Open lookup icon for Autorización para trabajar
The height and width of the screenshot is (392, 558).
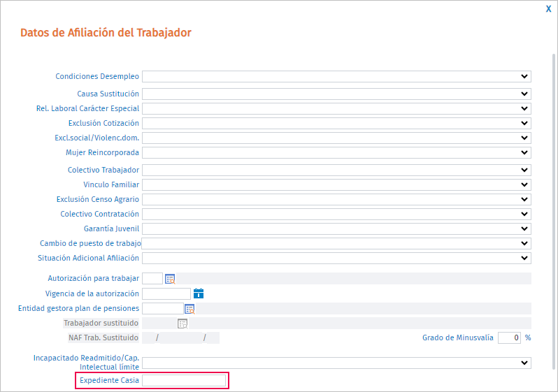(x=170, y=280)
